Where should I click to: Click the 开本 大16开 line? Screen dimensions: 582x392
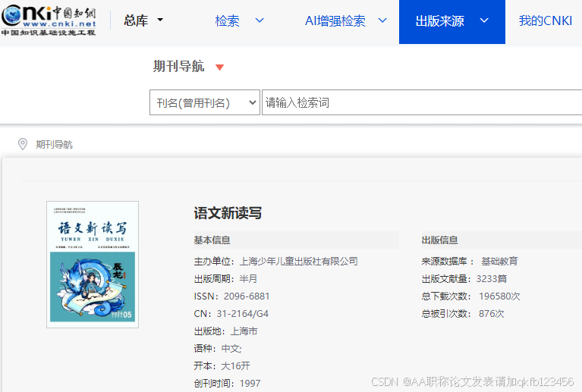click(222, 366)
